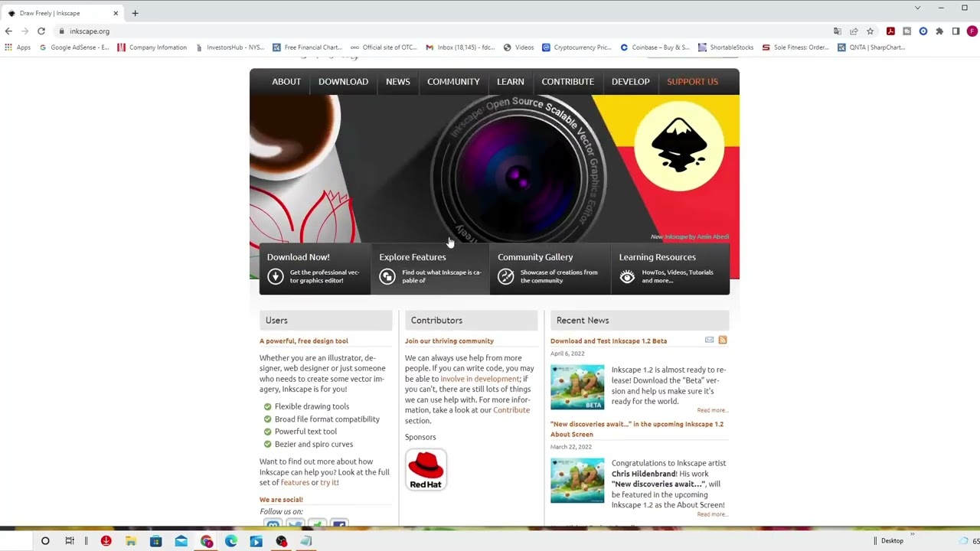Open the Red Hat sponsor logo

click(x=426, y=469)
